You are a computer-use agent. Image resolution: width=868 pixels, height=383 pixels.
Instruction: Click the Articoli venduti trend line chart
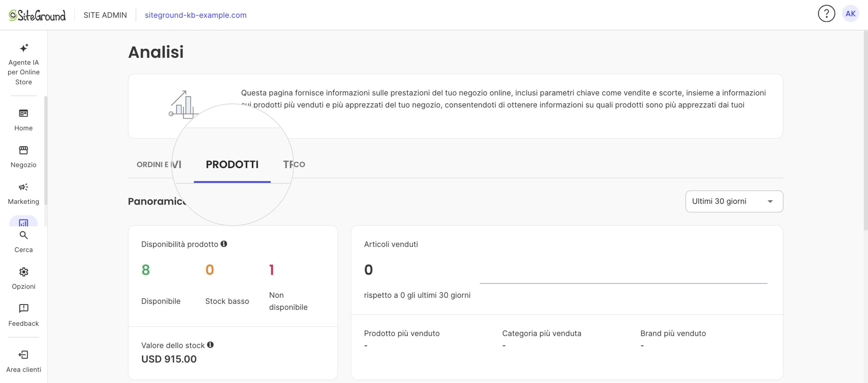623,283
